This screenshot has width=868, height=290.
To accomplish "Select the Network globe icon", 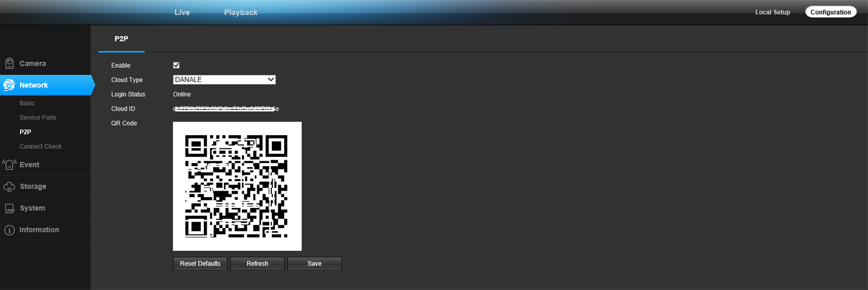I will [x=9, y=85].
